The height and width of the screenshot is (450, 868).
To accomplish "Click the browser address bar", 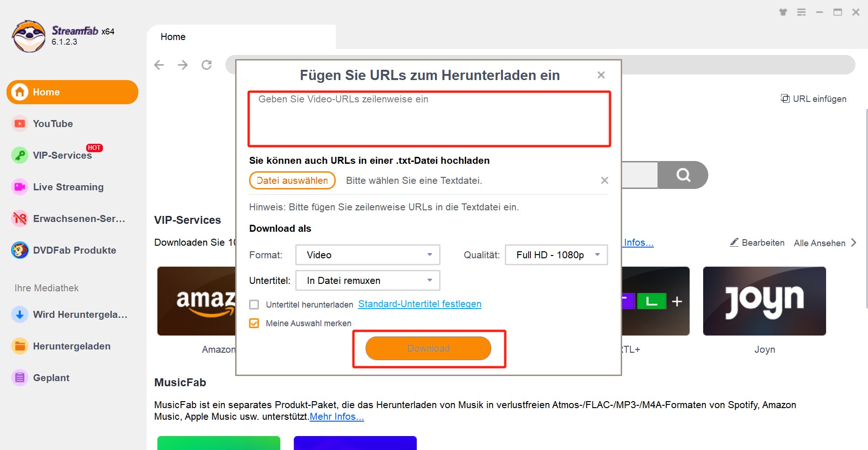I will [738, 65].
